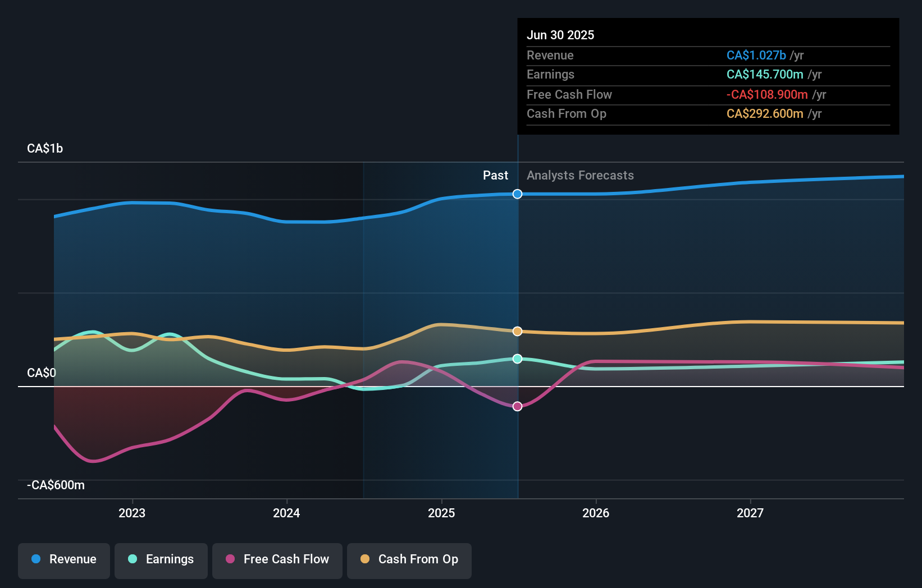This screenshot has width=922, height=588.
Task: Select the Earnings data point marker on chart
Action: 518,359
